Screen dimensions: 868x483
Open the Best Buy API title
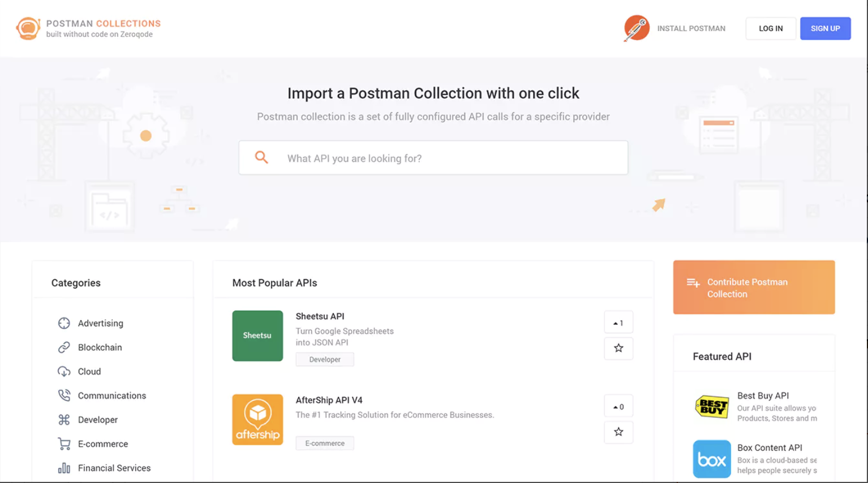pos(763,395)
